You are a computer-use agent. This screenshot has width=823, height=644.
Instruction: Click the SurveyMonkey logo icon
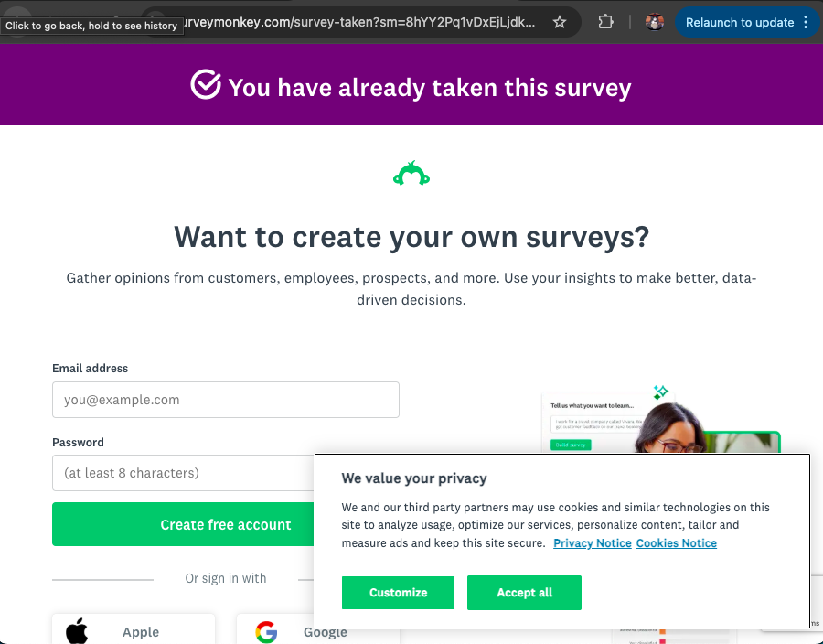coord(411,174)
